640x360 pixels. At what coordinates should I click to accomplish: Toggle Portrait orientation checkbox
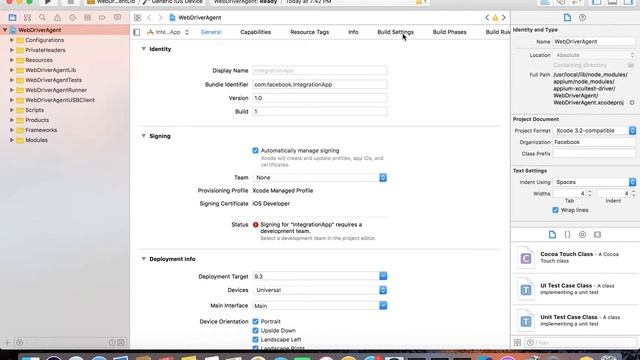(x=256, y=322)
